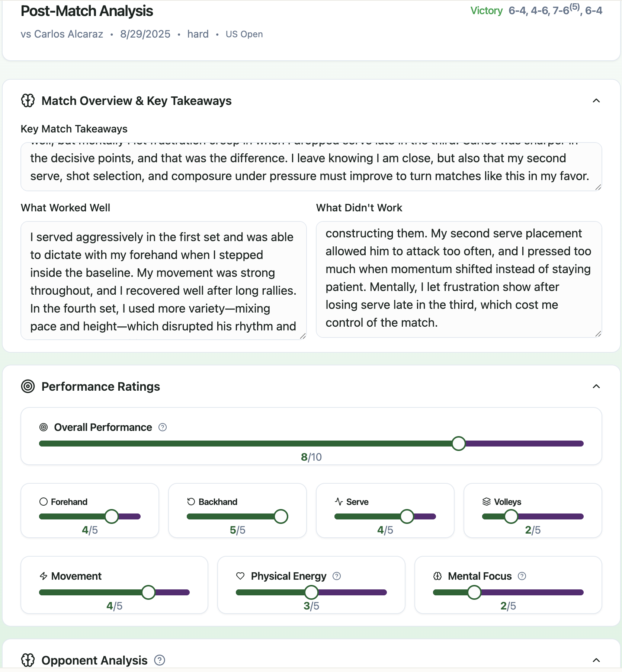Click into the What Worked Well text area
The height and width of the screenshot is (672, 622).
pos(163,281)
